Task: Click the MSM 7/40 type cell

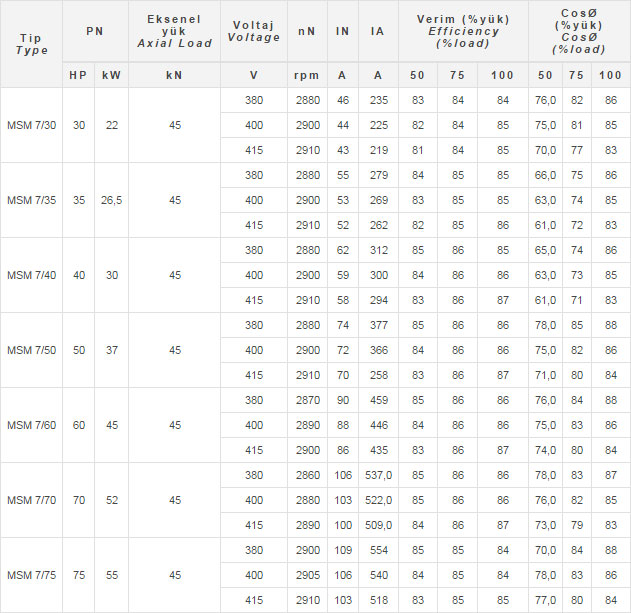Action: coord(31,275)
